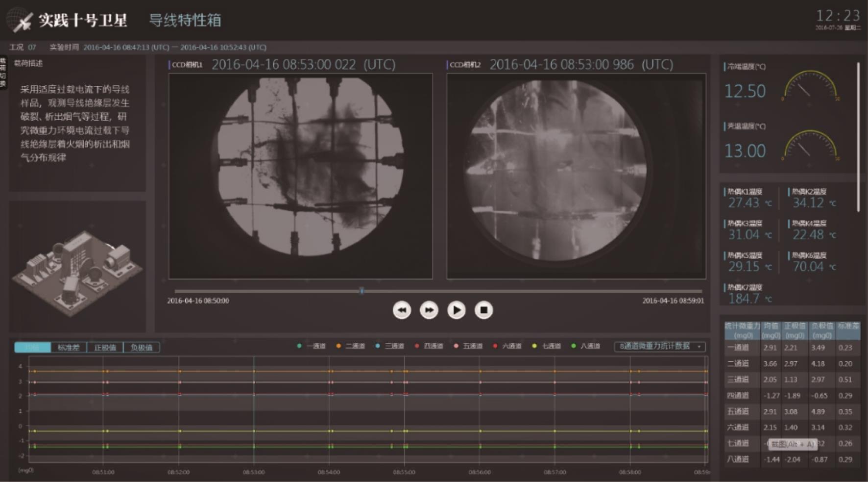Screen dimensions: 868x482
Task: Click the CCD相机2 timestamp 08:53:00 986
Action: (581, 65)
